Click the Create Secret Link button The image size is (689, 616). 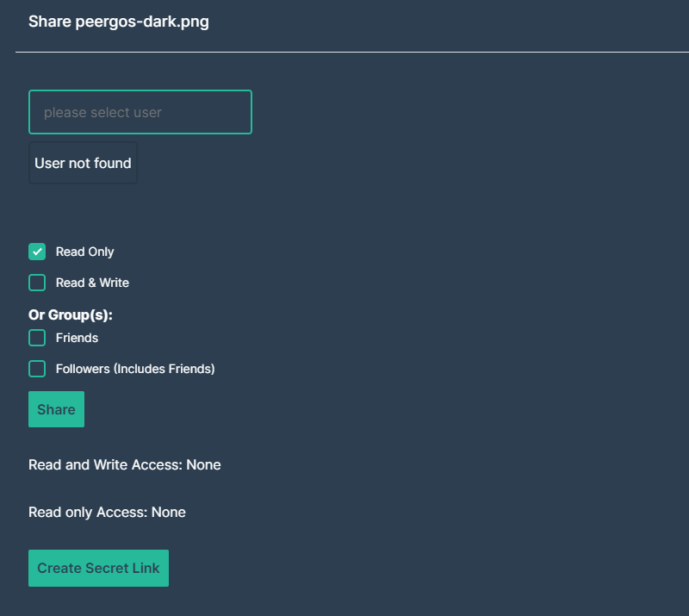(x=98, y=569)
